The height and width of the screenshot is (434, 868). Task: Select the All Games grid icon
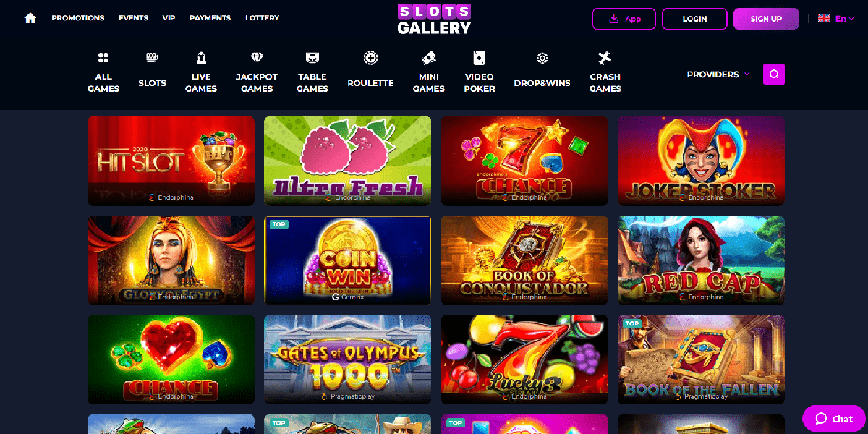pos(103,58)
